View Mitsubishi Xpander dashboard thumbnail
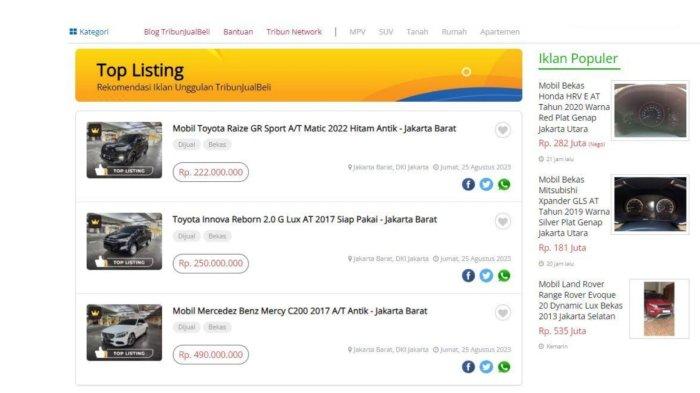 coord(650,204)
